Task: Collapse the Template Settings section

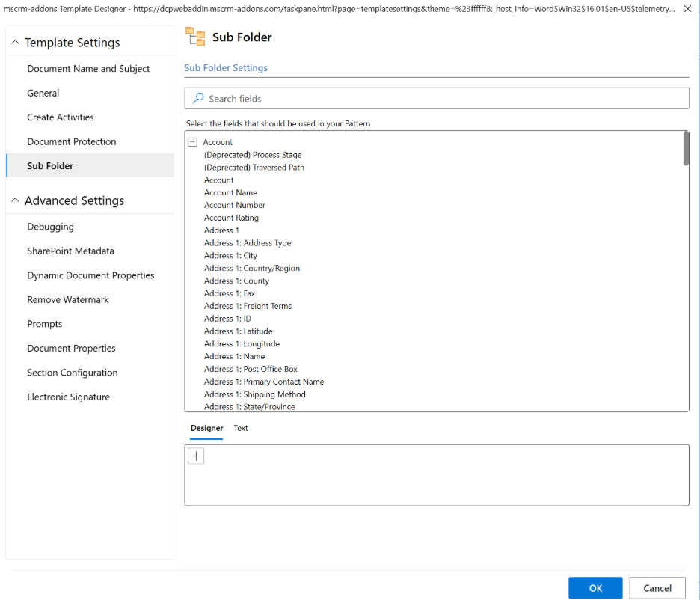Action: click(15, 43)
